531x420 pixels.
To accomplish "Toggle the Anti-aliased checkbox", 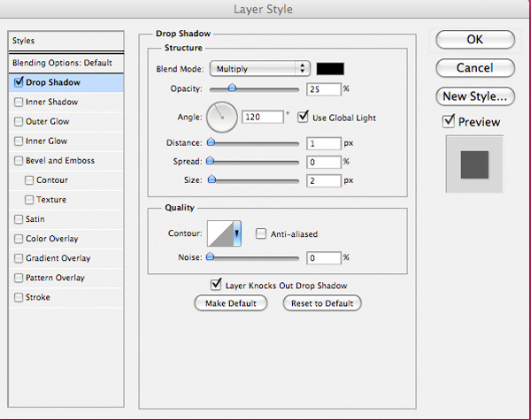I will pos(261,233).
